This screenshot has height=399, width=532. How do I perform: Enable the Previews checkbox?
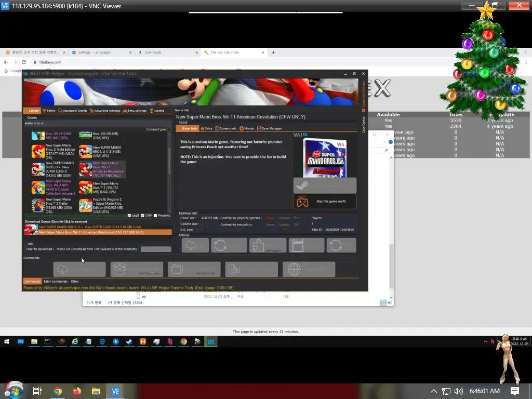tap(155, 216)
